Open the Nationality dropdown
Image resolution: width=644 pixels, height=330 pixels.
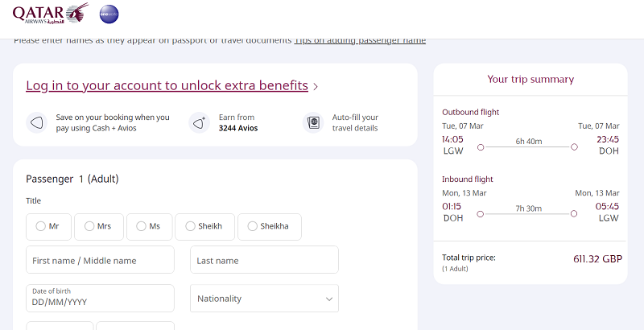click(x=264, y=299)
